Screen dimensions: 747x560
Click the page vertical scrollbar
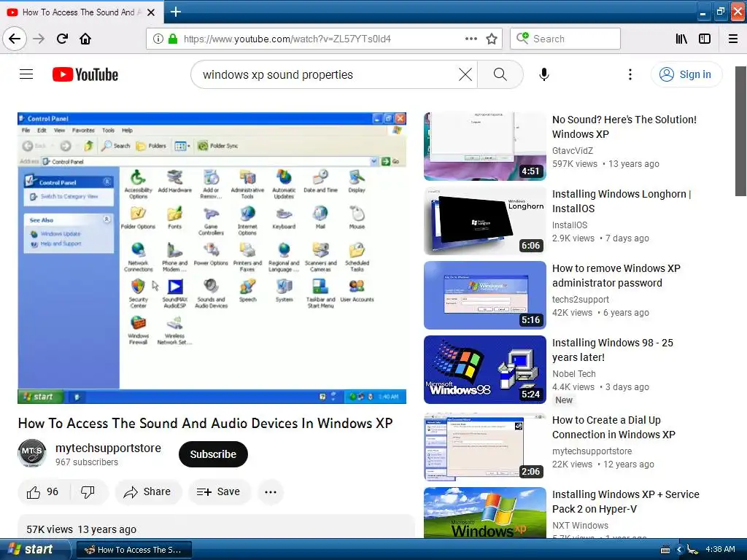741,131
